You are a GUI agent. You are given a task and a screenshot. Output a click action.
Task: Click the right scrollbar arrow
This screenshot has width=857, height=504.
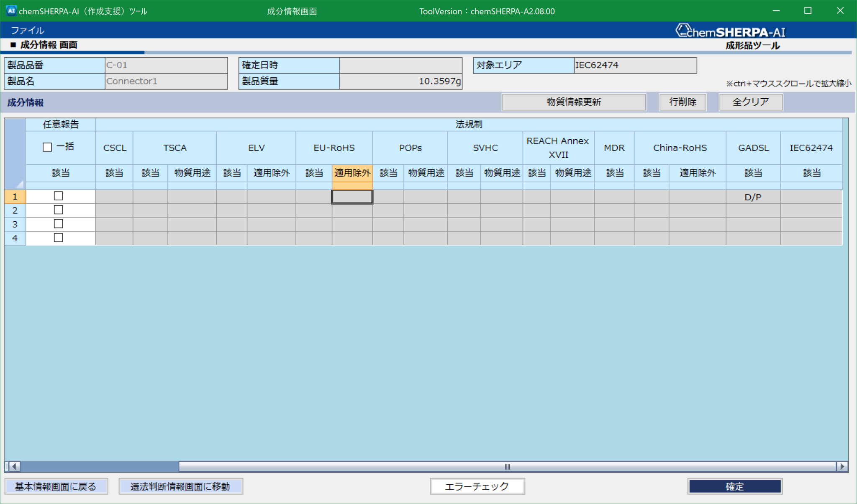[842, 466]
